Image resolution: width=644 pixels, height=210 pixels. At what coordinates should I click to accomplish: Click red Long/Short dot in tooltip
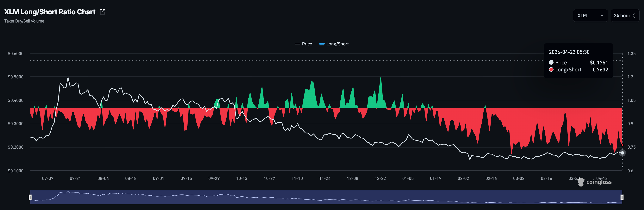(x=551, y=70)
